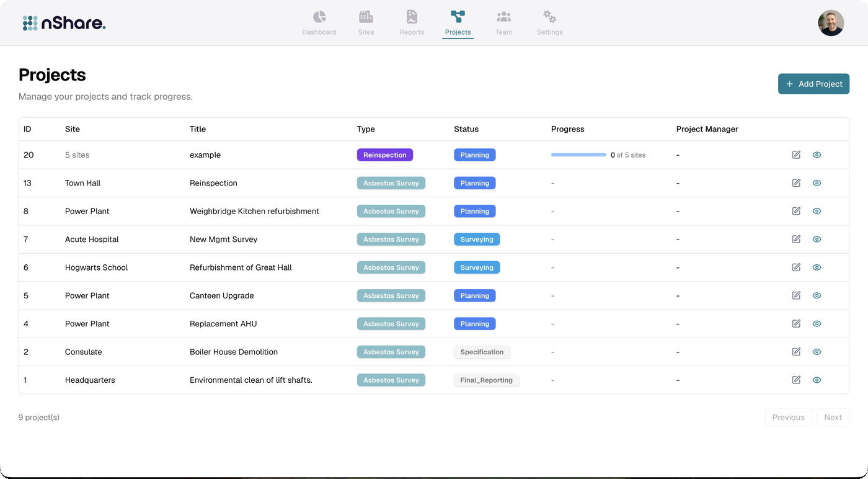Click the Reinspection type badge
868x479 pixels.
(x=384, y=155)
